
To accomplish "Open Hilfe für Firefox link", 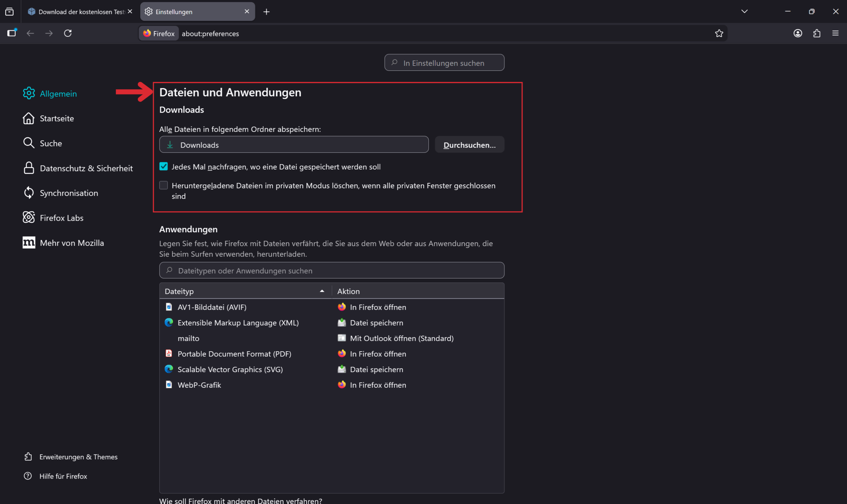I will 63,476.
